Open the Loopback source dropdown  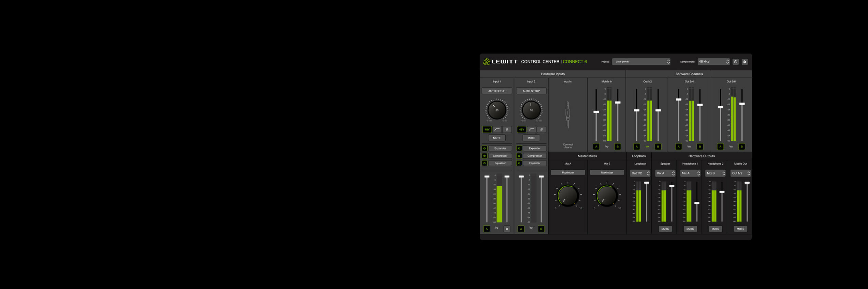(640, 173)
